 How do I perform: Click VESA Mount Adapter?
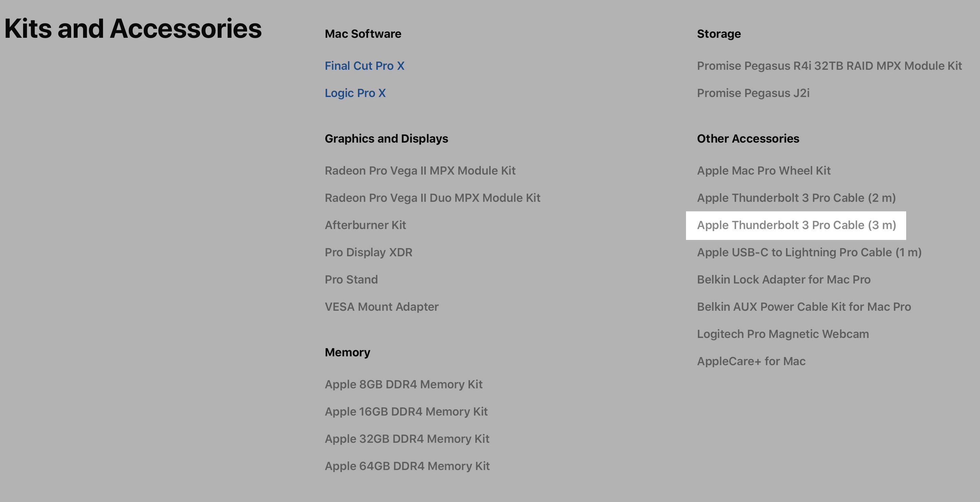(x=381, y=307)
